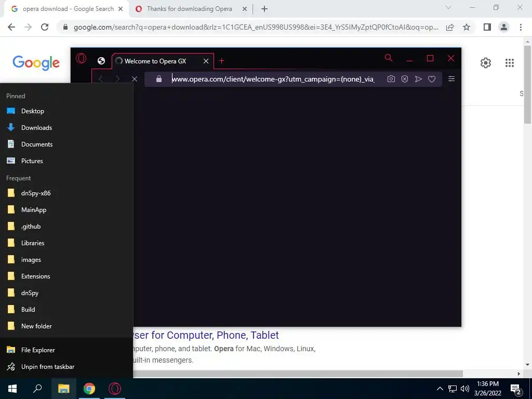Click the File Explorer taskbar icon
The image size is (532, 399).
coord(63,389)
